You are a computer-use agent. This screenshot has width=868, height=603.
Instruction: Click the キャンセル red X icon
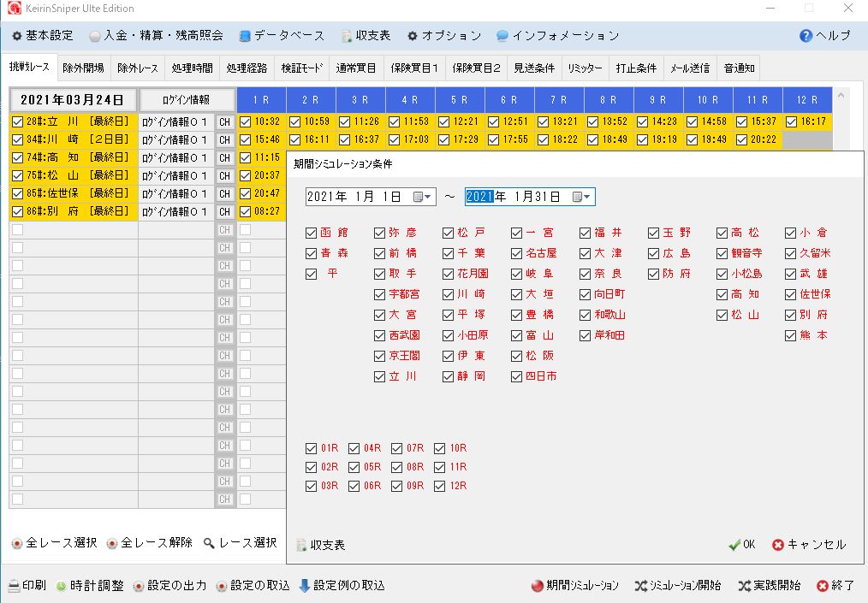778,545
